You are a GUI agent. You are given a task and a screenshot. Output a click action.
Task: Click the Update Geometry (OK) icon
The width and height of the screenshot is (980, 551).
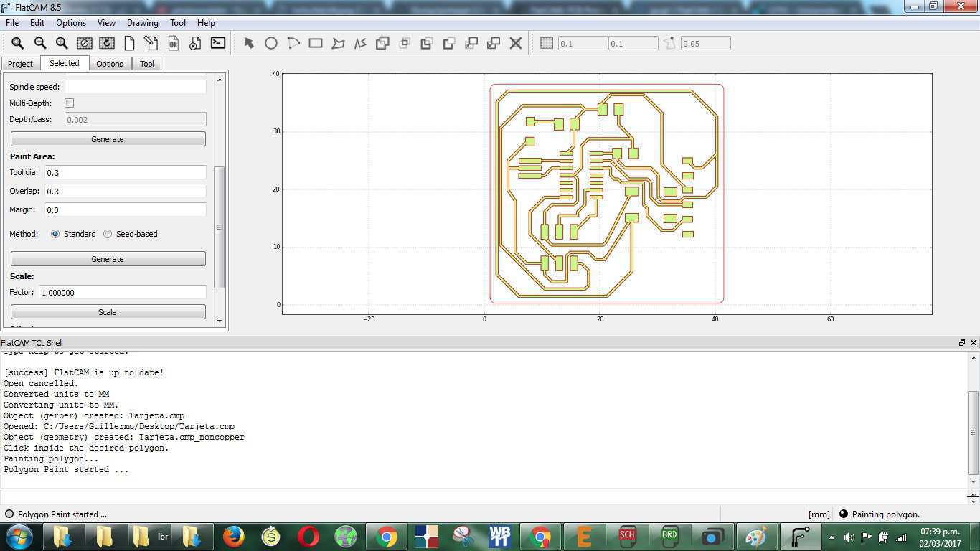click(173, 43)
